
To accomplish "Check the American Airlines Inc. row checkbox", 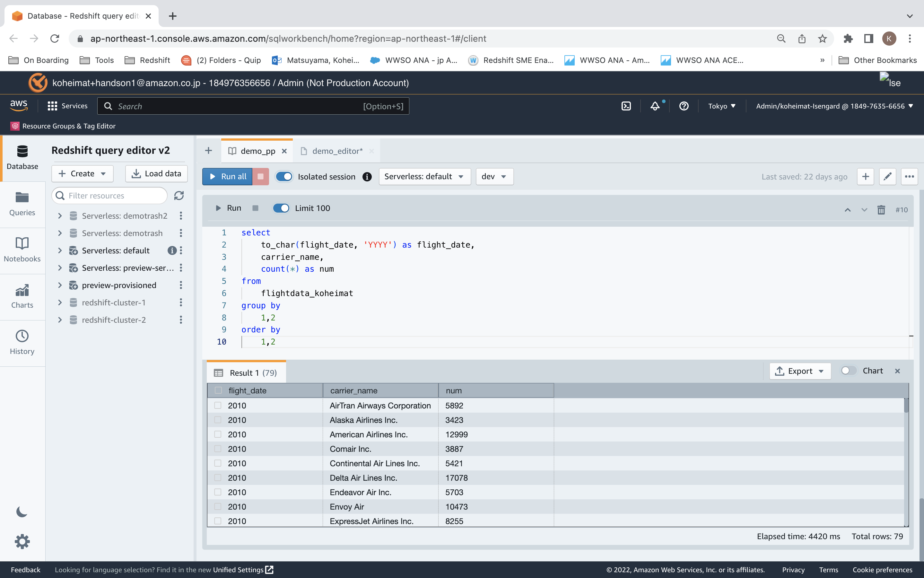I will coord(218,434).
